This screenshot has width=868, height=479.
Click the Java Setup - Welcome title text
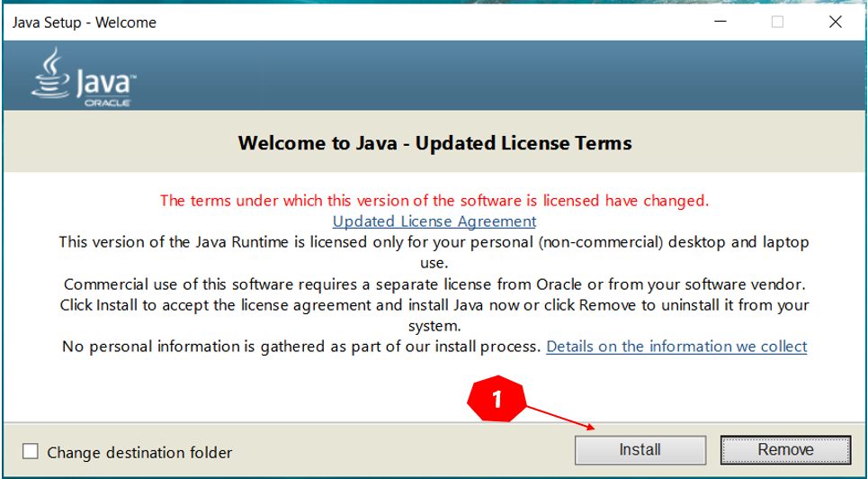pos(85,23)
